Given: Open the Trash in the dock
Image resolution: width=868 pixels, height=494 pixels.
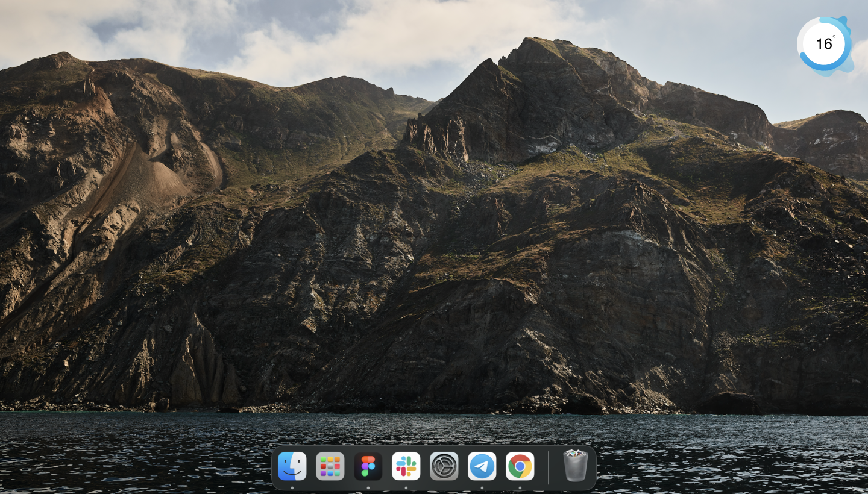Looking at the screenshot, I should (575, 466).
